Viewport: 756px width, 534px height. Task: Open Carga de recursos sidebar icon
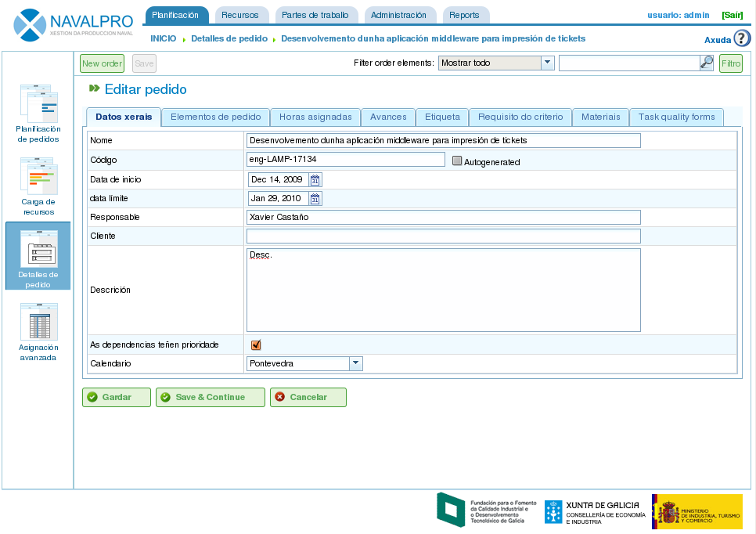[x=38, y=177]
